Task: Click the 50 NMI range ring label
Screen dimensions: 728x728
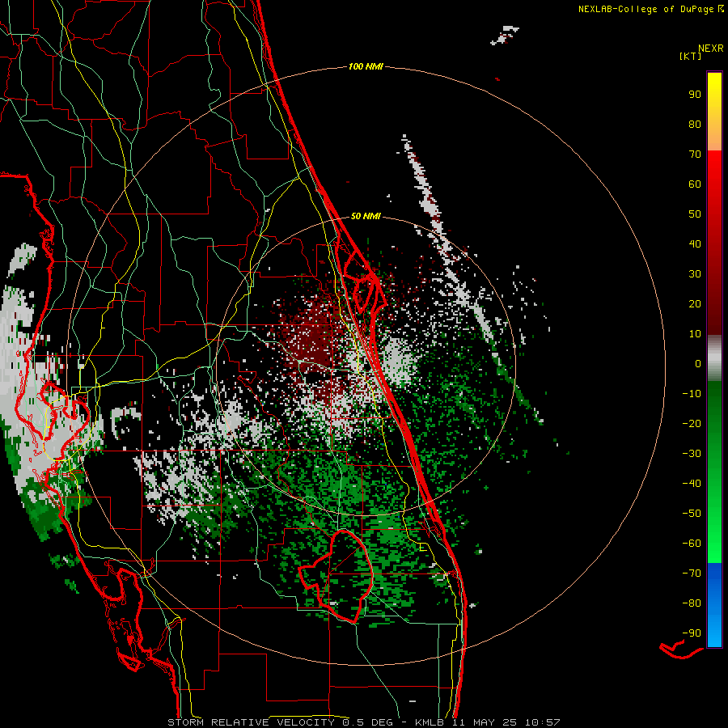Action: 366,216
